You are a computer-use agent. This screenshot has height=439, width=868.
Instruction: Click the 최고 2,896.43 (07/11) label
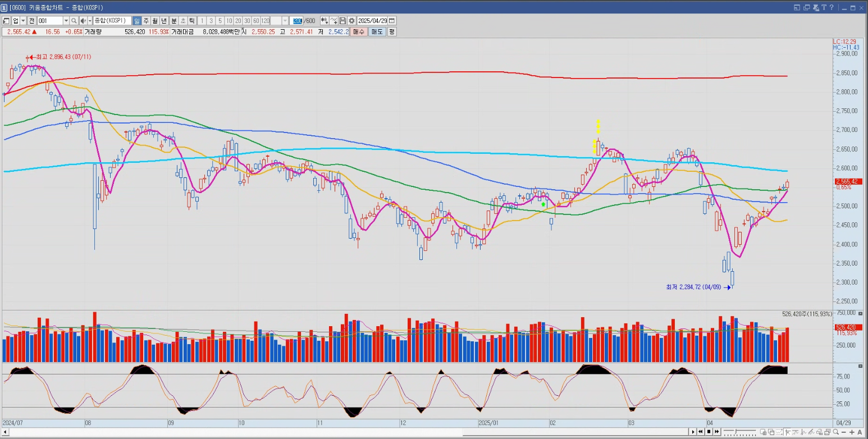[x=64, y=57]
